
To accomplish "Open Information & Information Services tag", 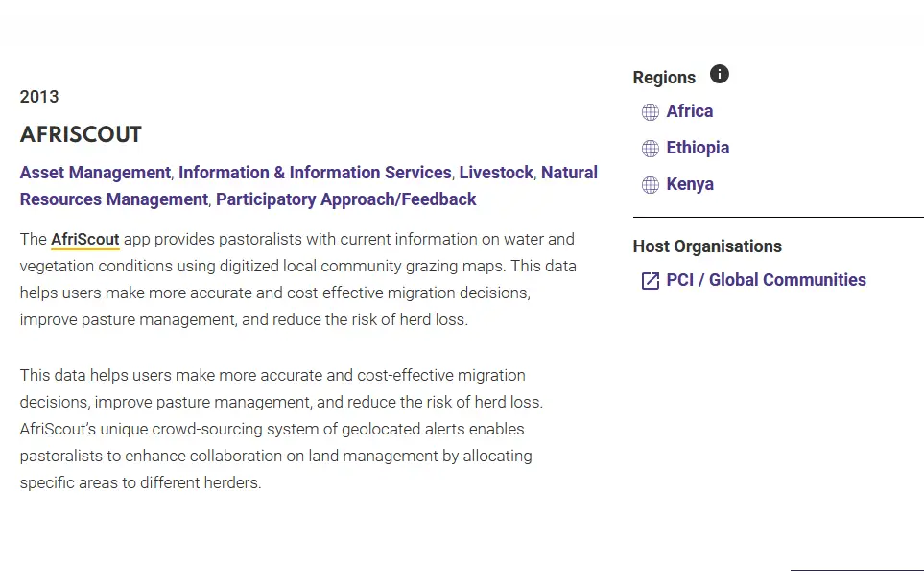I will 315,173.
